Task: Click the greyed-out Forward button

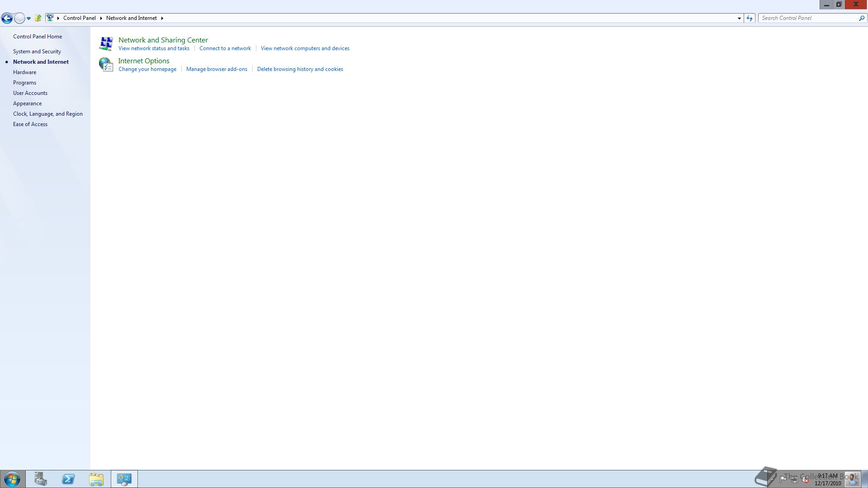Action: click(19, 18)
